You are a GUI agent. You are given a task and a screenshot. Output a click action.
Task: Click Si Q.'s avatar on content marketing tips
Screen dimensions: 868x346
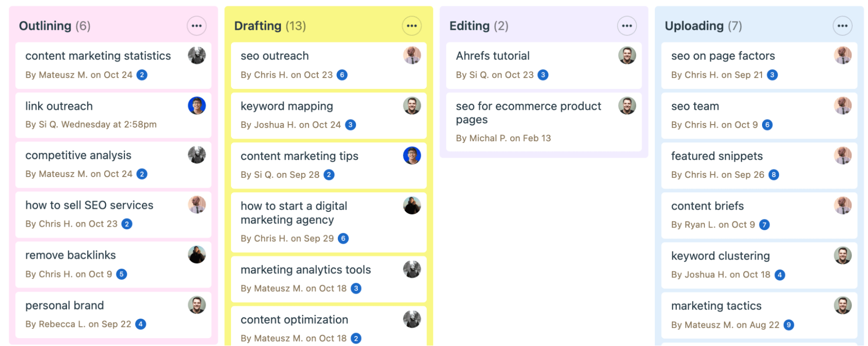click(x=412, y=156)
